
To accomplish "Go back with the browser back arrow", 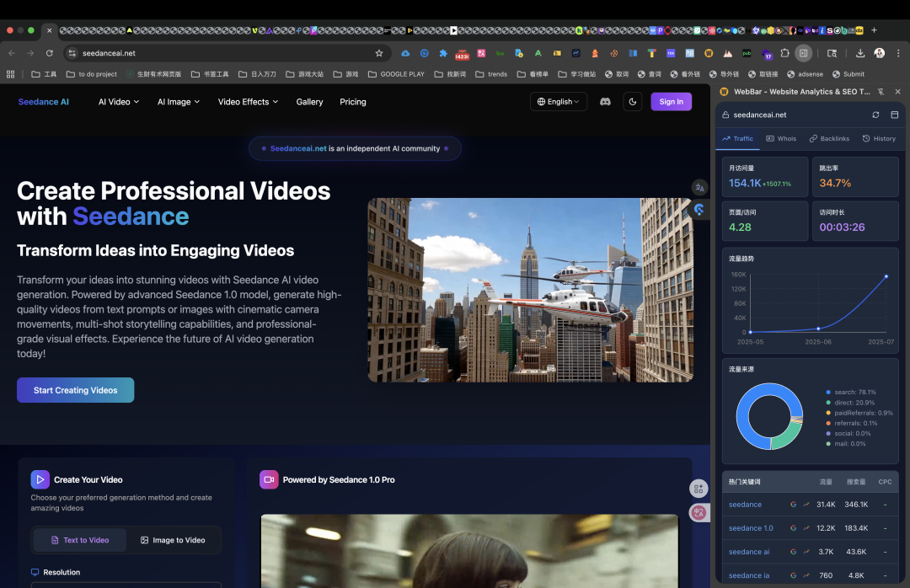I will tap(12, 53).
